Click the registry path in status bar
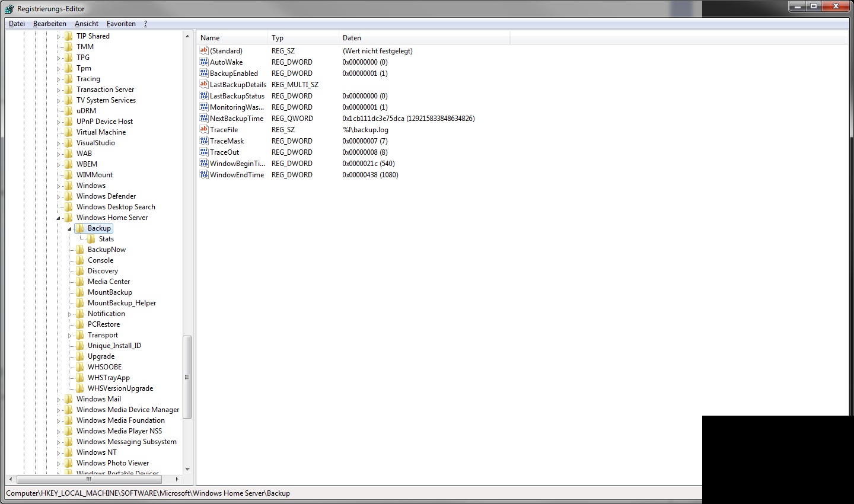This screenshot has width=854, height=504. [x=148, y=493]
